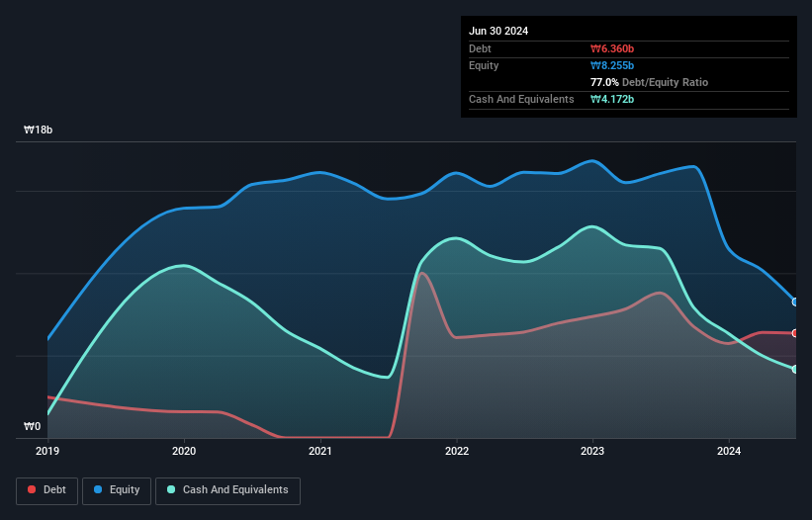Viewport: 812px width, 520px height.
Task: Click the blue Equity endpoint marker
Action: [795, 302]
